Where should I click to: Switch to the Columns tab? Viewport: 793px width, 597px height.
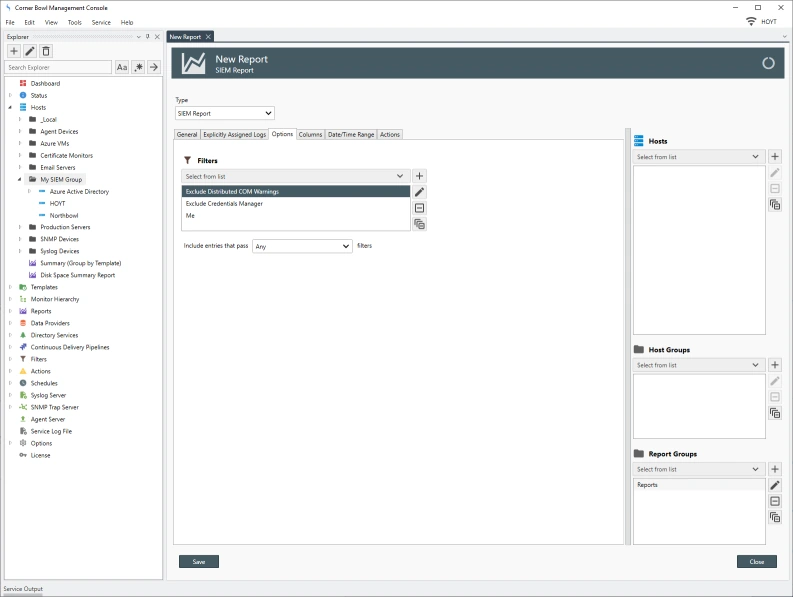[310, 135]
